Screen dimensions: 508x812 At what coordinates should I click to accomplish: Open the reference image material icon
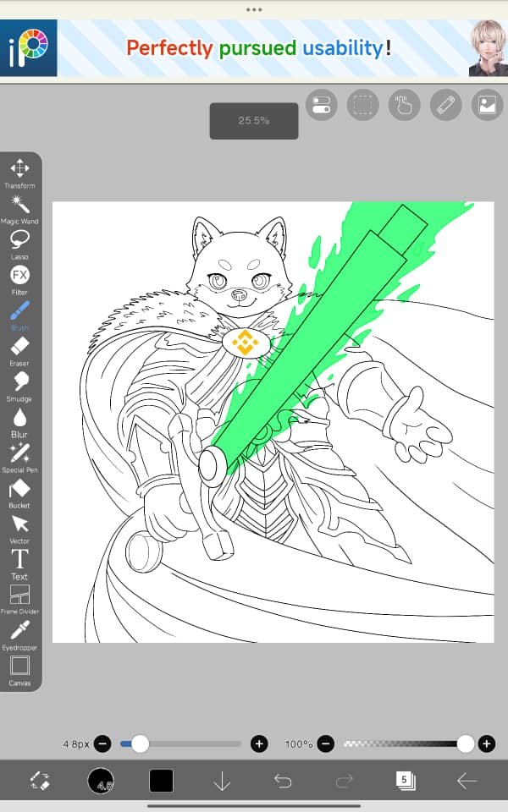pos(488,105)
